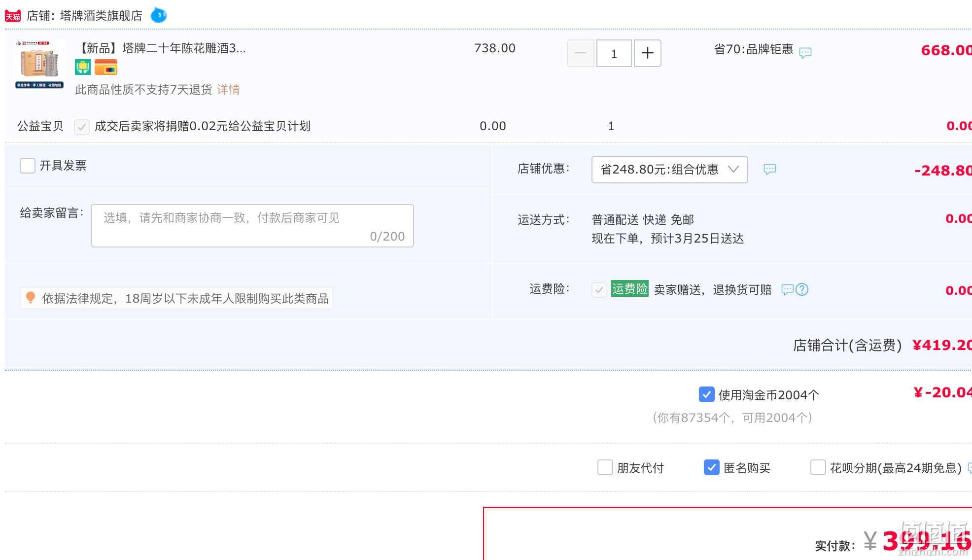Click the 实付款 label near final price
This screenshot has height=560, width=972.
[835, 546]
